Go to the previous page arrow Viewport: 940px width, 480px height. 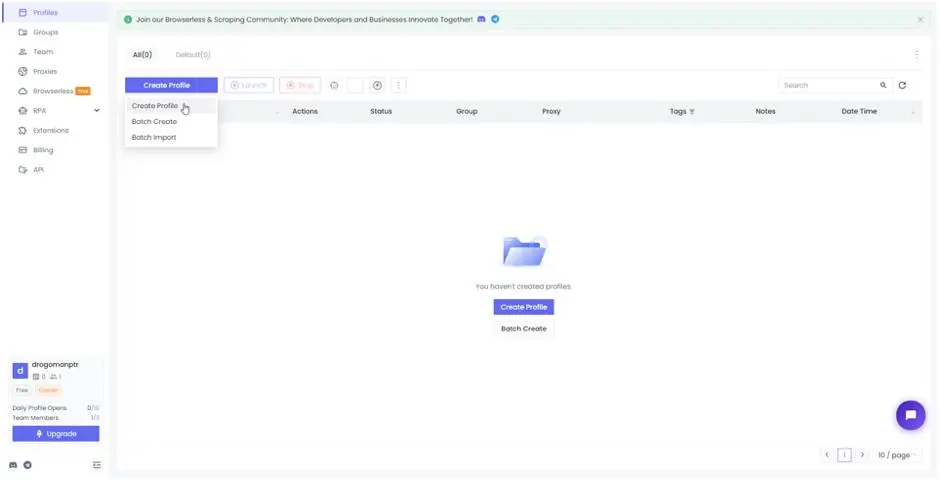coord(827,455)
